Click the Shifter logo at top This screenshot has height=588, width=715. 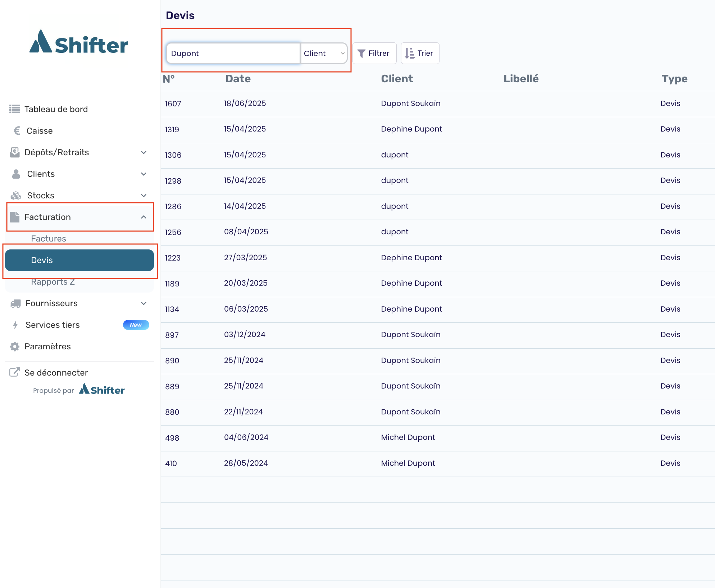79,42
